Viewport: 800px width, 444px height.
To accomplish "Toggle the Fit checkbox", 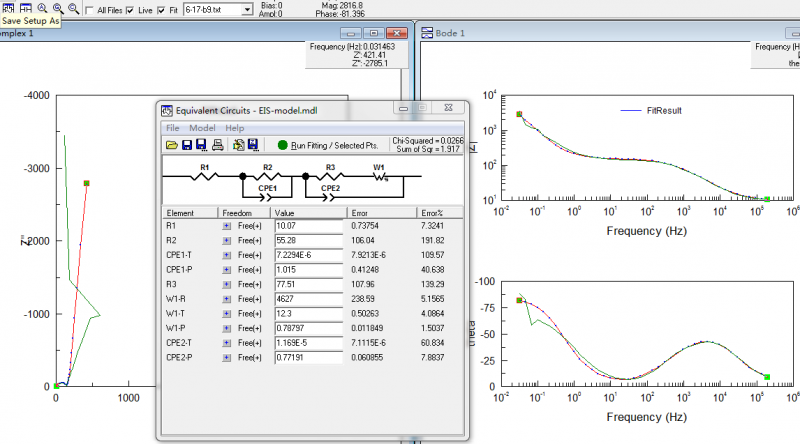I will [x=162, y=10].
